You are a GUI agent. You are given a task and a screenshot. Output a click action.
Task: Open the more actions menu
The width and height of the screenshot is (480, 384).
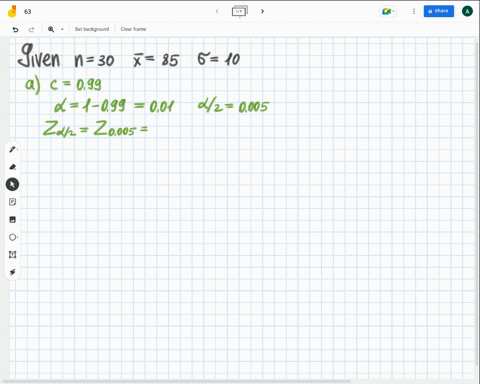click(x=414, y=11)
